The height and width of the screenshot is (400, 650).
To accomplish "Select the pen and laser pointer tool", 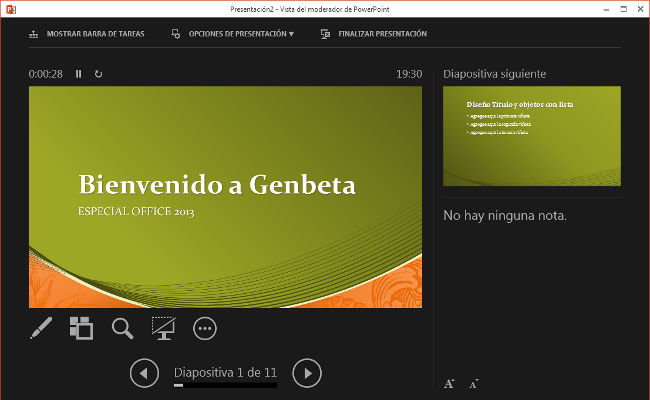I will [x=41, y=328].
